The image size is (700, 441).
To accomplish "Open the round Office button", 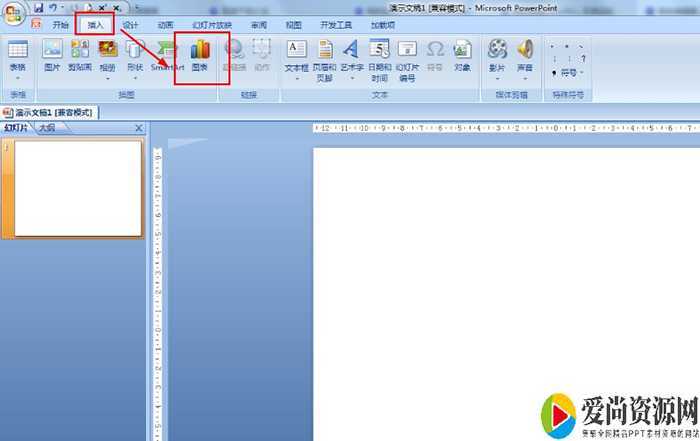I will [14, 12].
